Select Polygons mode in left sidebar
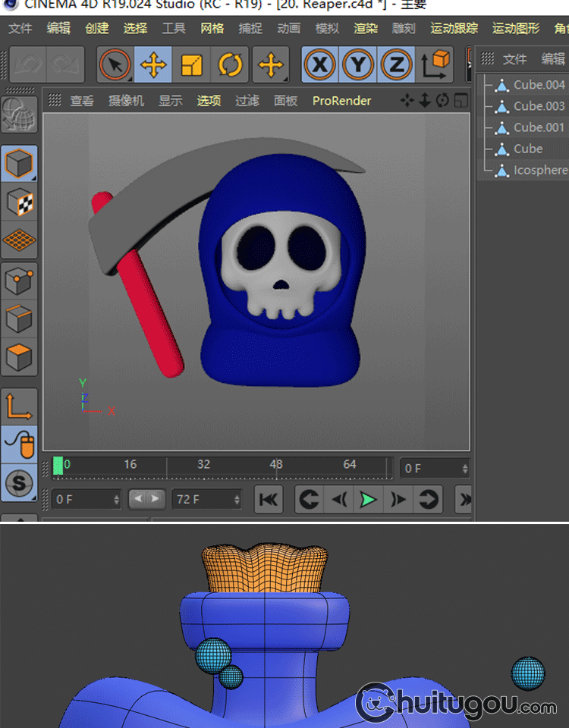 [20, 356]
